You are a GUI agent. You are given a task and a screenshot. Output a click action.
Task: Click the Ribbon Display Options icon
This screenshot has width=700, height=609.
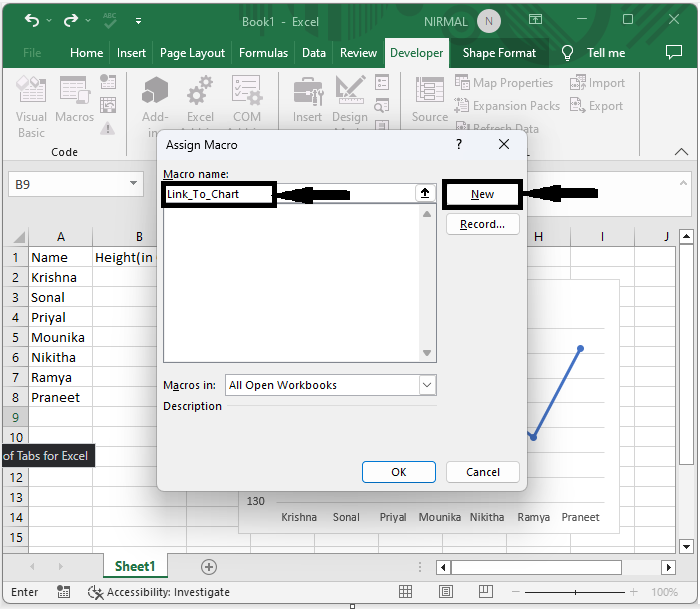click(535, 19)
